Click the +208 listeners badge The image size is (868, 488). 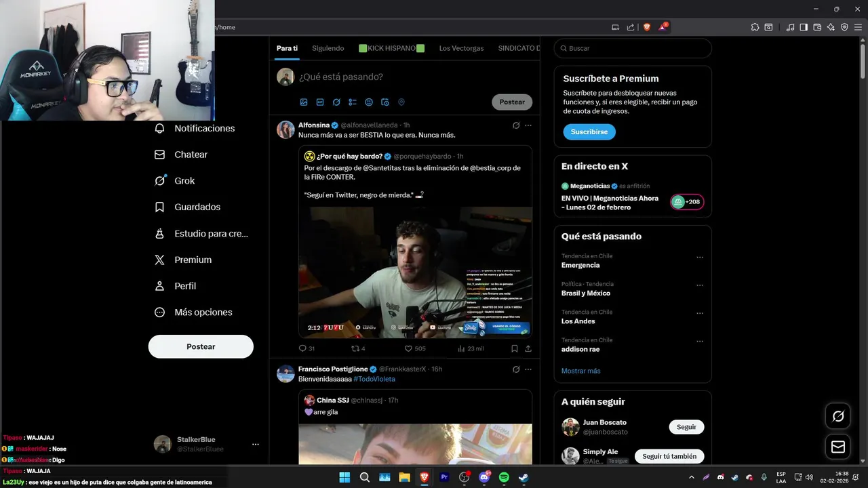click(x=687, y=202)
